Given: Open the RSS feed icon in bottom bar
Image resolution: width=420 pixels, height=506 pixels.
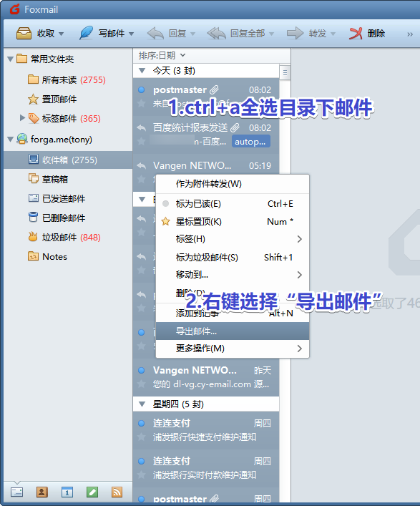Looking at the screenshot, I should click(x=117, y=492).
